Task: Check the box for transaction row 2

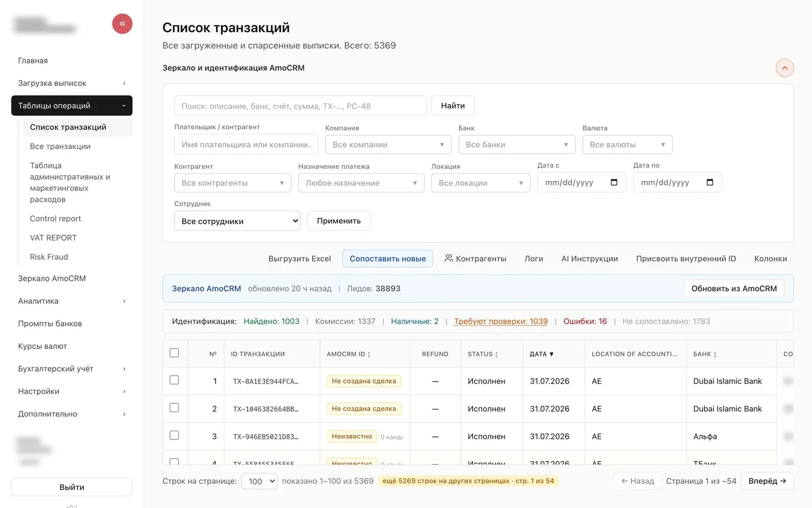Action: [174, 407]
